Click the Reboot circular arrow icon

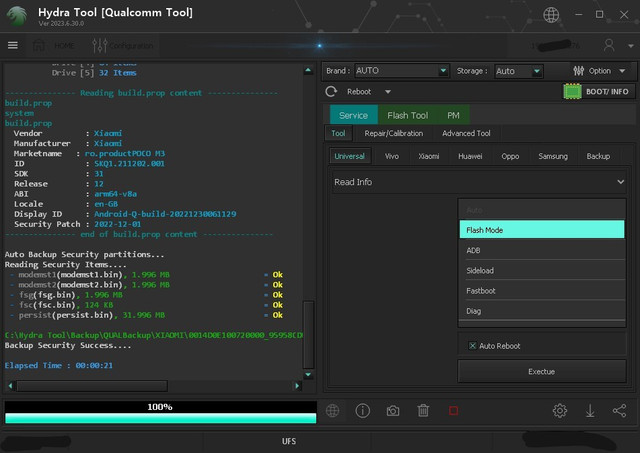click(331, 91)
